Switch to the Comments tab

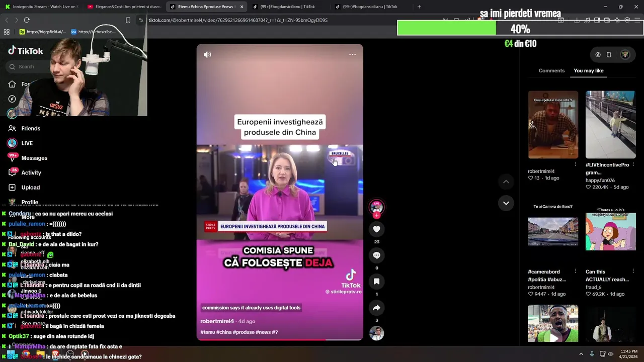click(551, 71)
